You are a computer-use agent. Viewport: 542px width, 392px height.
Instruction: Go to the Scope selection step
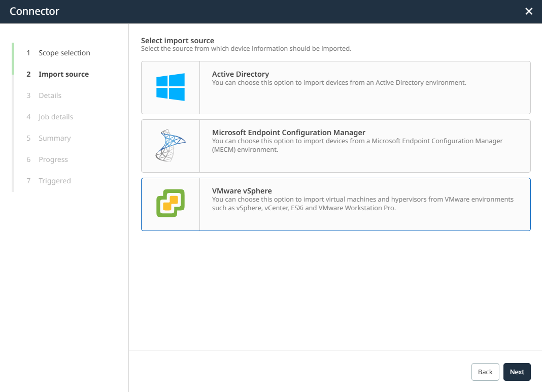pyautogui.click(x=64, y=53)
